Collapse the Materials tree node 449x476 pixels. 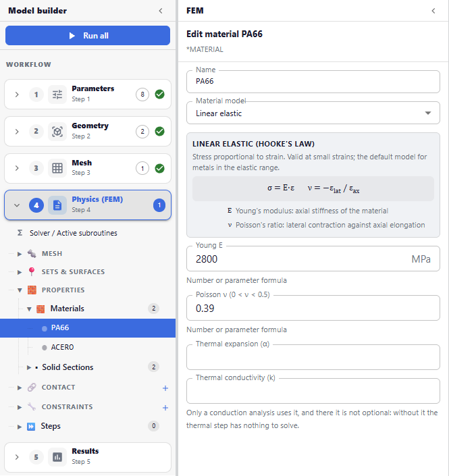(29, 309)
